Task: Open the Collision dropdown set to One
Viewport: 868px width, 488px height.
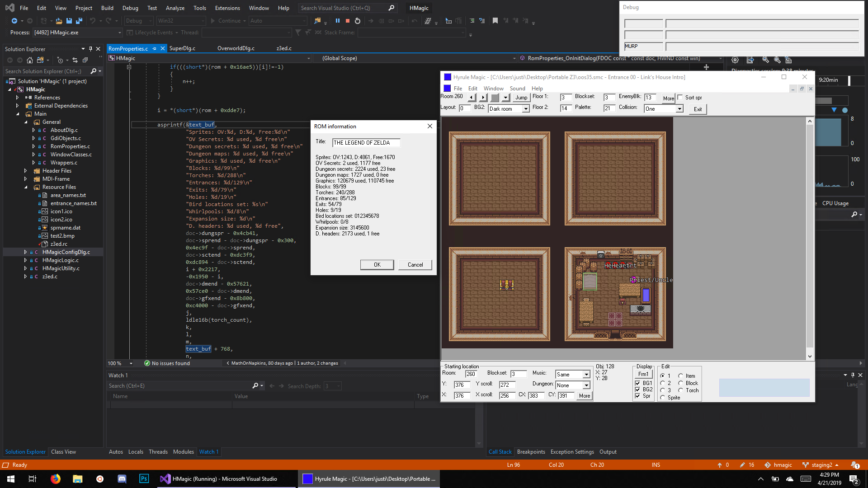Action: [x=679, y=109]
